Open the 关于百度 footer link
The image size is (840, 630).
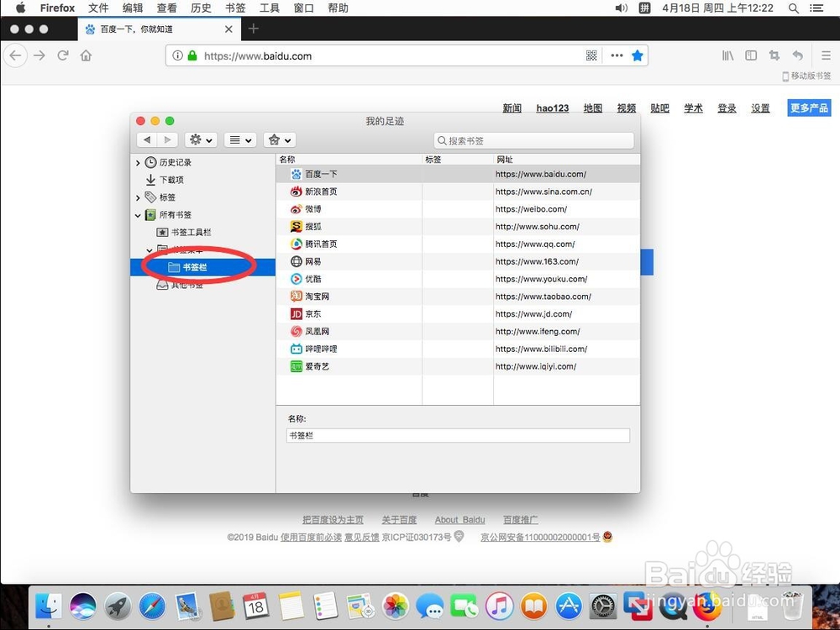[x=399, y=520]
